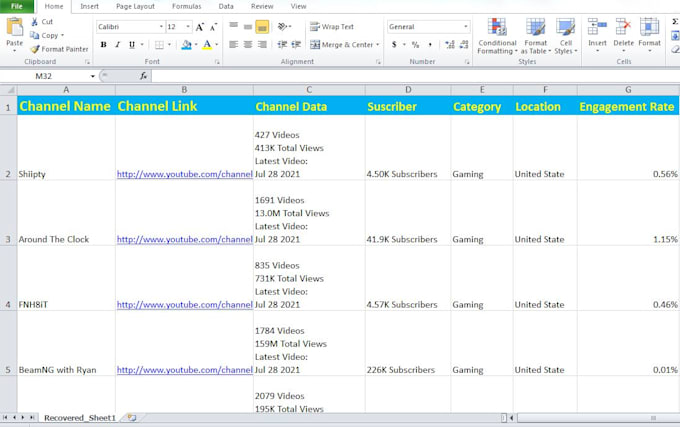680x427 pixels.
Task: Click the Copy icon
Action: (x=34, y=35)
